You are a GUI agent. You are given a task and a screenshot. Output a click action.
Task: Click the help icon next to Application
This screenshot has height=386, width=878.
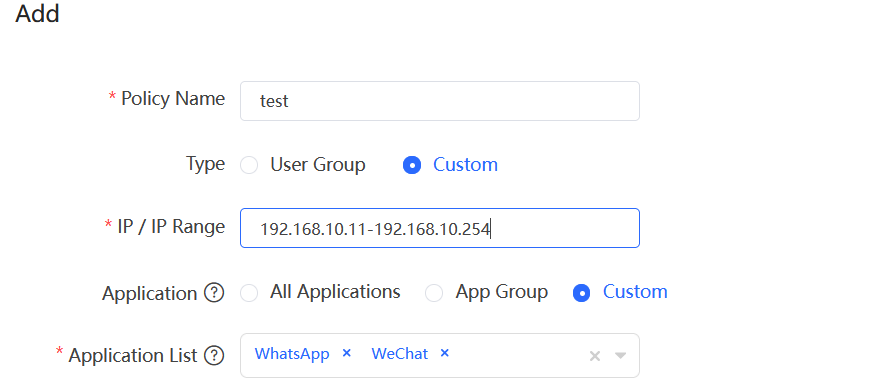(214, 293)
